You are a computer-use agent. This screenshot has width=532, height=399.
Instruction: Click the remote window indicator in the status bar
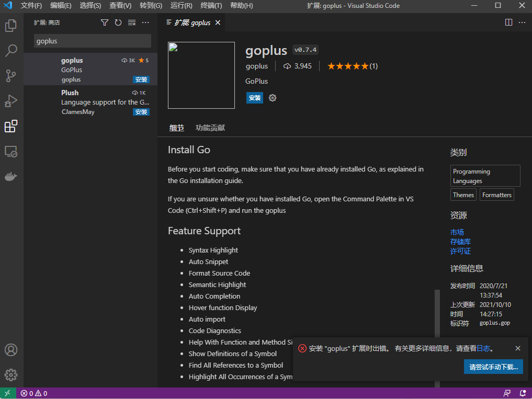point(7,393)
